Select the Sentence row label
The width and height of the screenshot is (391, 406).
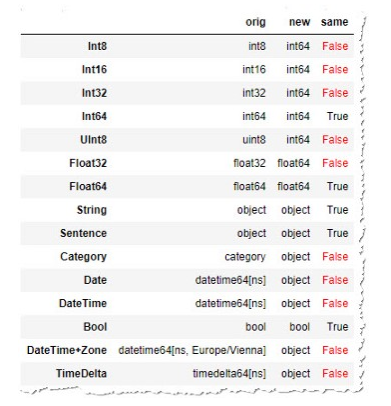pyautogui.click(x=83, y=233)
